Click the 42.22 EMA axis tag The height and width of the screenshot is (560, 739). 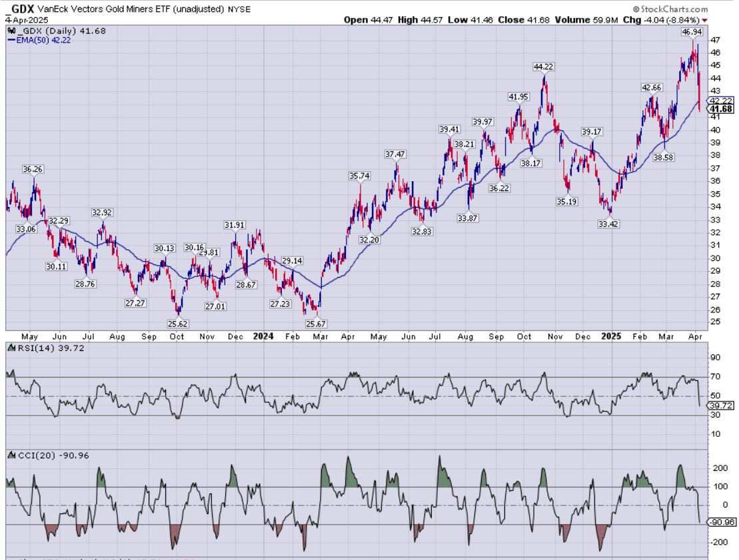720,101
